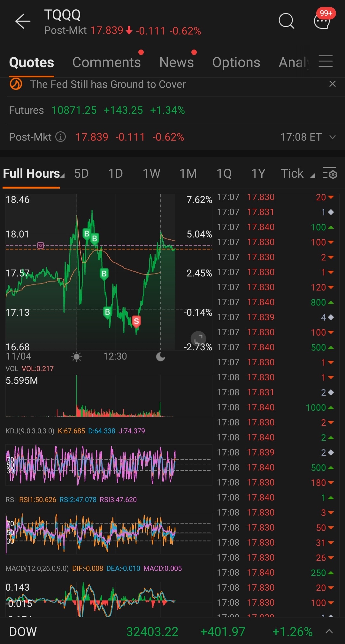Open the search magnifier icon
Viewport: 345px width, 644px height.
click(x=286, y=21)
